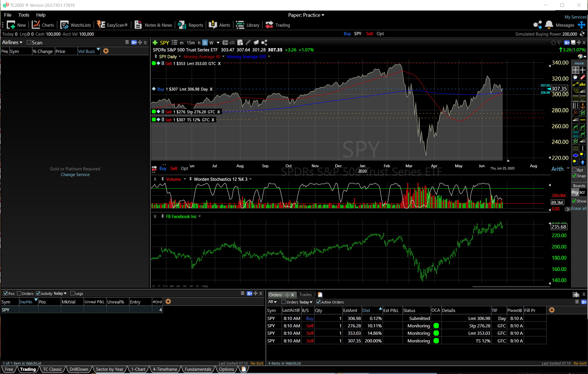Viewport: 588px width, 374px height.
Task: Click Change Service link in watchlist panel
Action: click(76, 174)
